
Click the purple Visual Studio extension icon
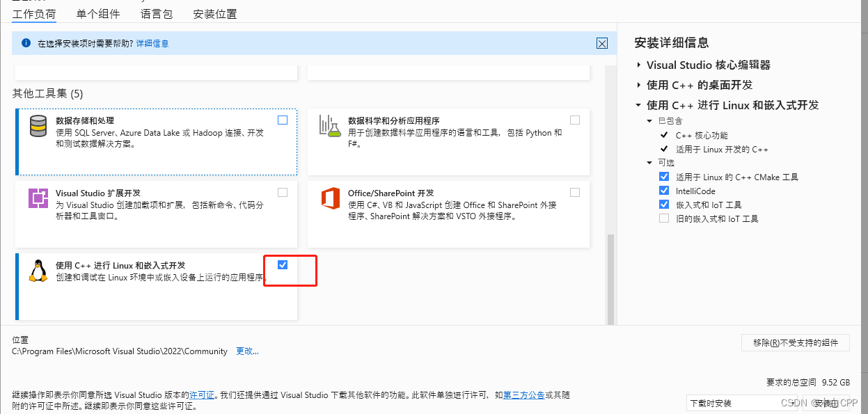(38, 198)
